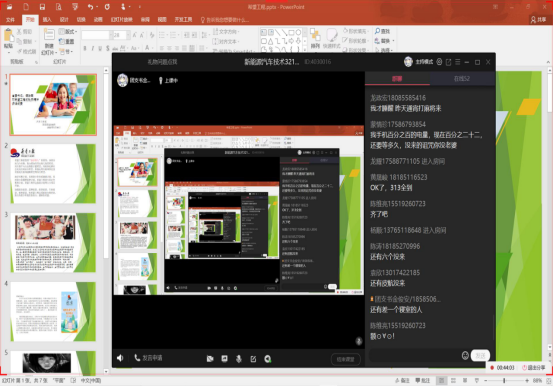Viewport: 553px width, 386px height.
Task: Expand the font size dropdown showing 28
Action: [128, 35]
